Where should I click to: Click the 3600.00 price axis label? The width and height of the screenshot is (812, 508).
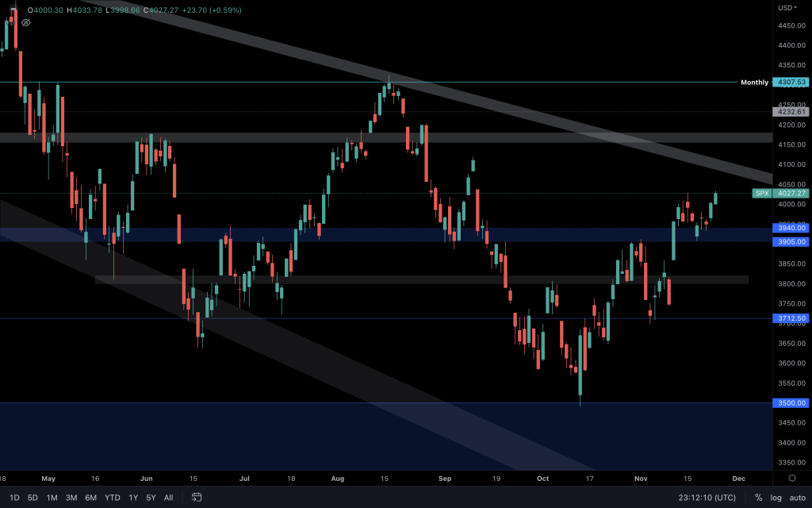791,364
